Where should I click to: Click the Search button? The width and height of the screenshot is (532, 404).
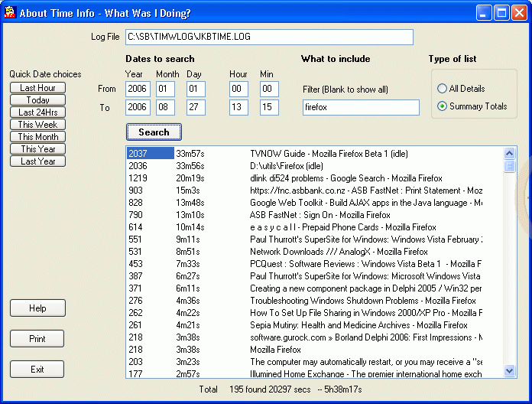point(154,132)
